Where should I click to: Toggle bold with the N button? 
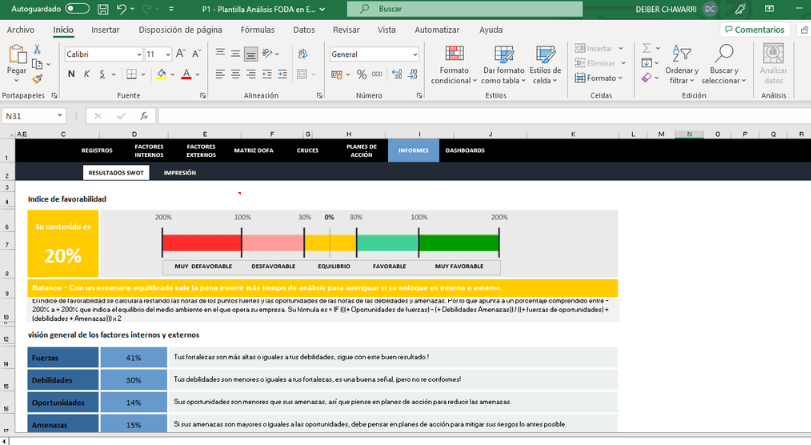[71, 75]
